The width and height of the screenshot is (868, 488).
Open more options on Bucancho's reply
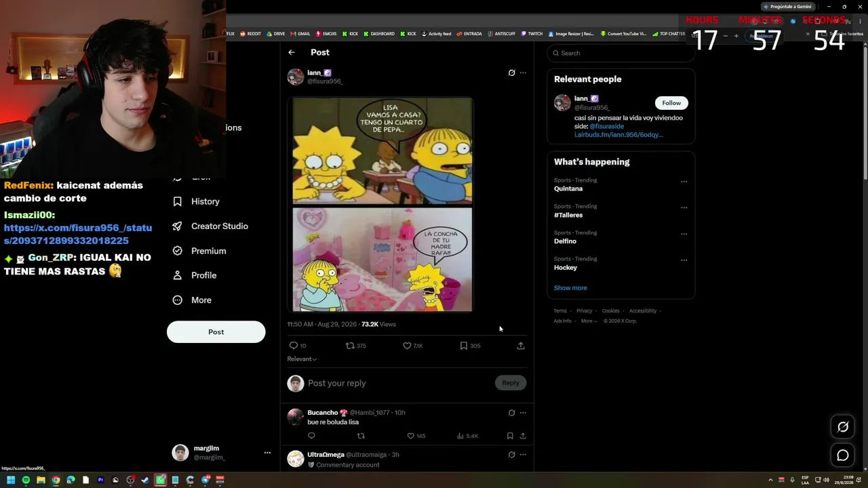coord(523,413)
